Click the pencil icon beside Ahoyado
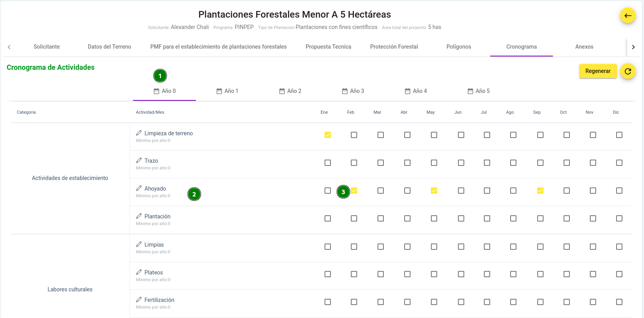The image size is (644, 318). tap(139, 188)
